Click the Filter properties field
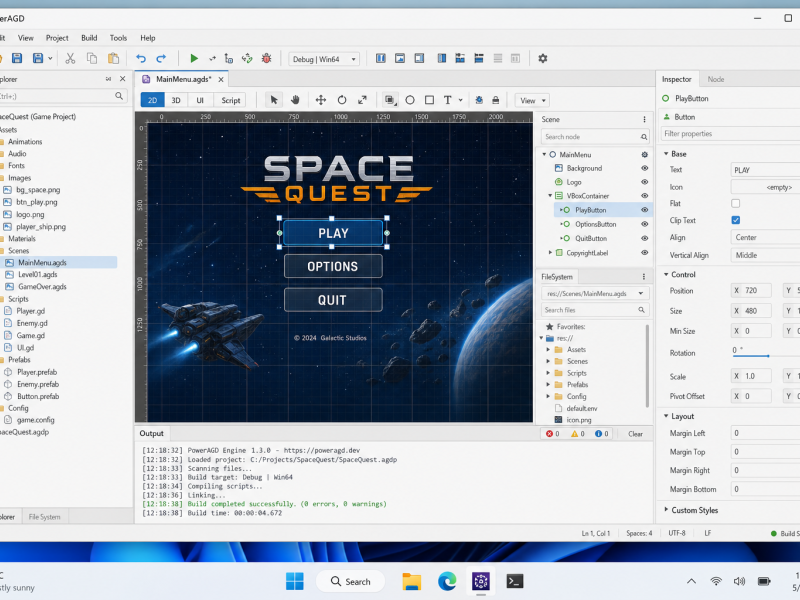This screenshot has width=800, height=600. (x=730, y=134)
